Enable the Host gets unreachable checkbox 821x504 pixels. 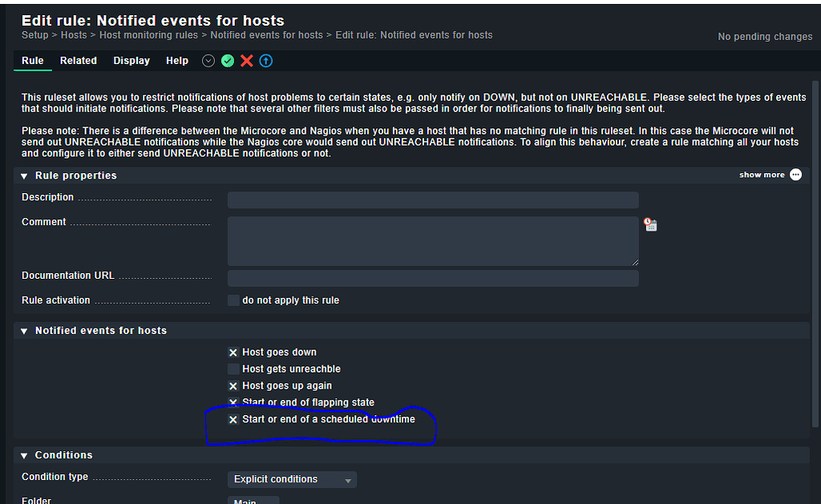[x=233, y=369]
